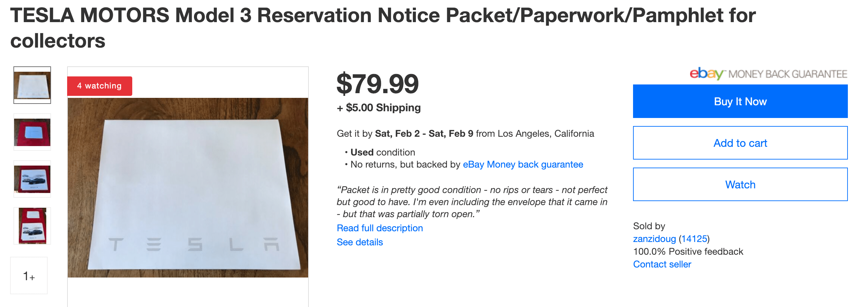Image resolution: width=868 pixels, height=307 pixels.
Task: Toggle Watch for this listing
Action: tap(740, 184)
